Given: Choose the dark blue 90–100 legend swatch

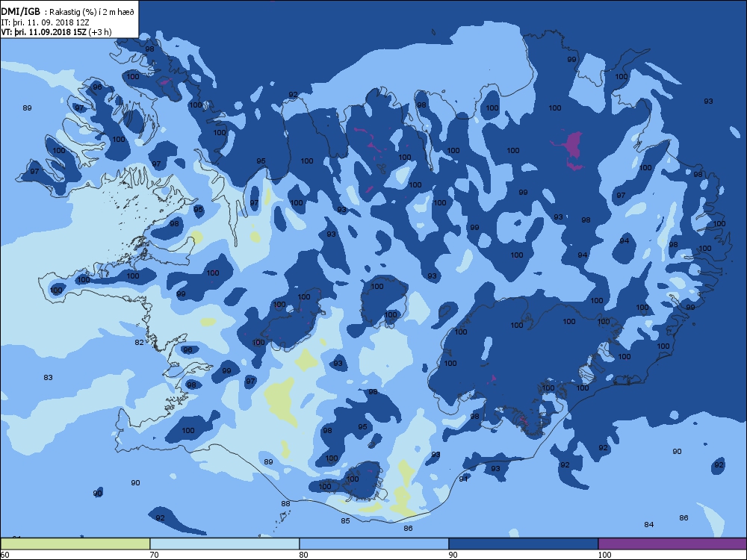Looking at the screenshot, I should 523,544.
